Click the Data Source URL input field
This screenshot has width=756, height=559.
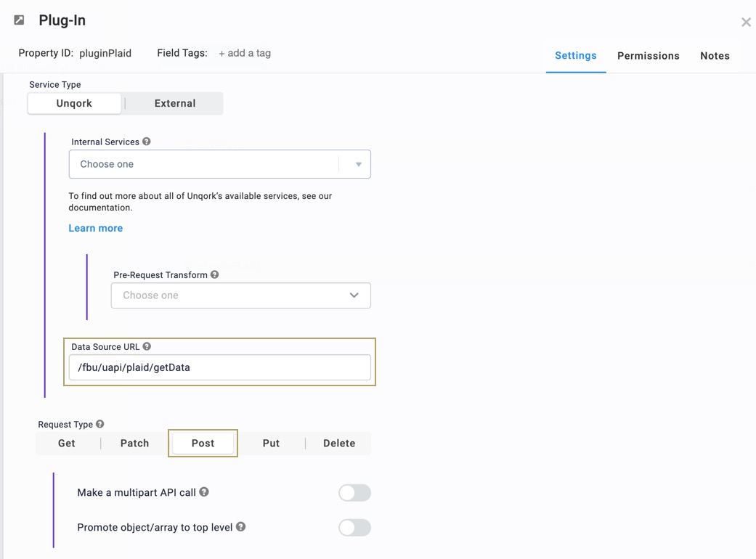(219, 367)
